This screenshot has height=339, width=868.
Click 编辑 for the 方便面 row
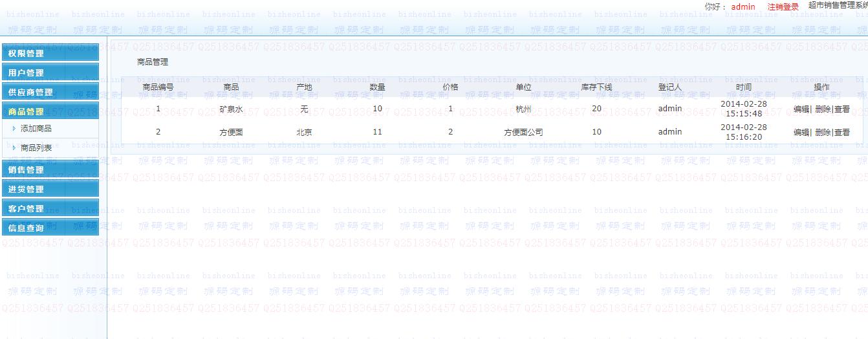tap(801, 133)
